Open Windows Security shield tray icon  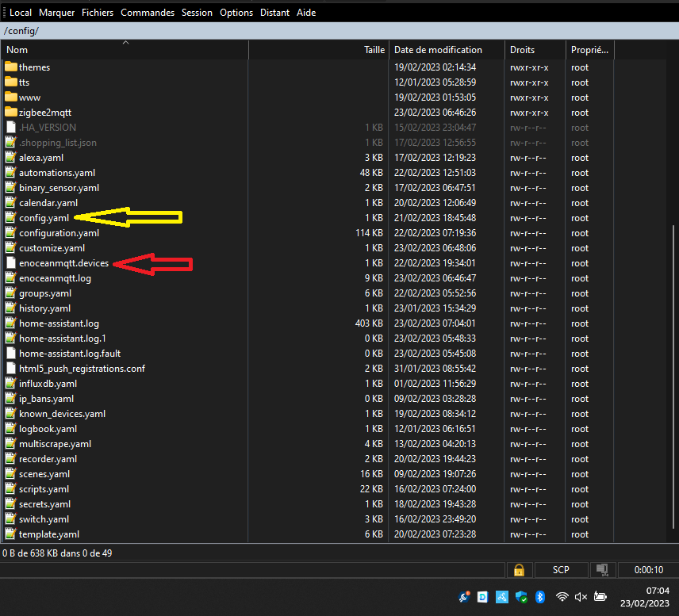(521, 596)
